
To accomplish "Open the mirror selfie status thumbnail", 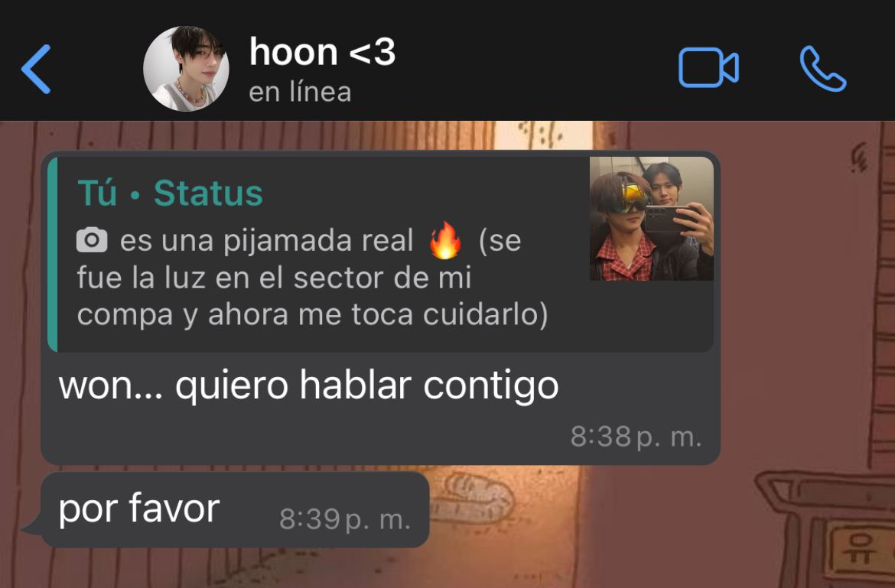I will 651,219.
